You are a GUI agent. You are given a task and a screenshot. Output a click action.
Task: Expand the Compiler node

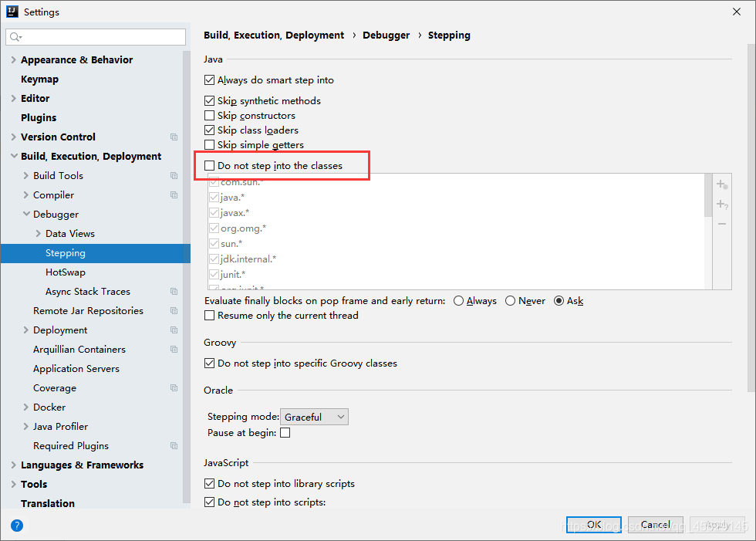[26, 194]
